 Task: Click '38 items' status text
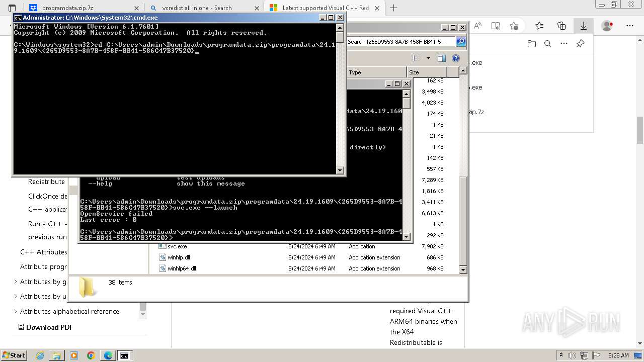coord(120,283)
